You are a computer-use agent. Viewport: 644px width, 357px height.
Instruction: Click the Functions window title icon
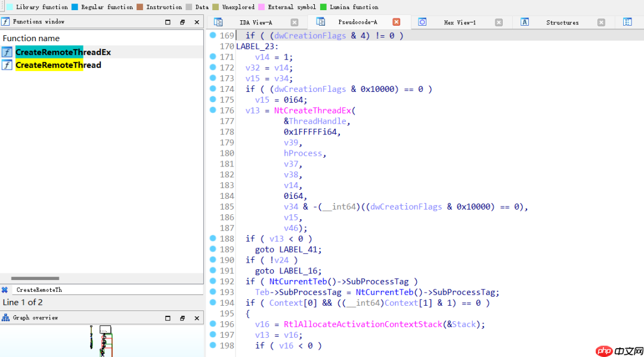5,21
